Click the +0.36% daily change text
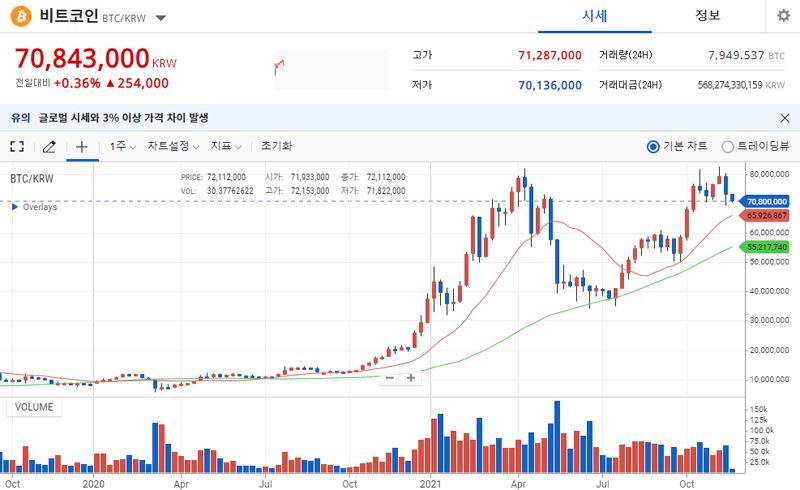The height and width of the screenshot is (490, 800). pos(77,83)
